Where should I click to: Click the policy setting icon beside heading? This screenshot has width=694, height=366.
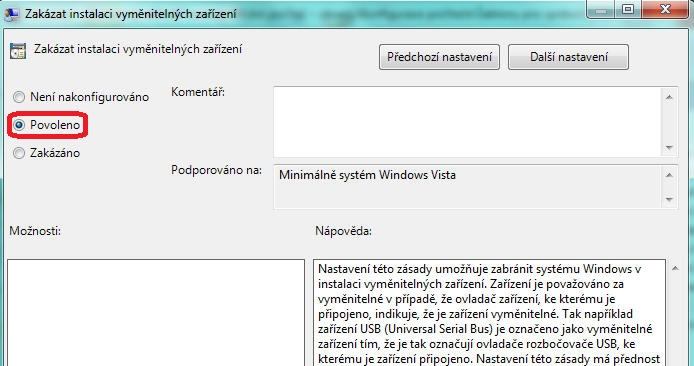coord(18,51)
